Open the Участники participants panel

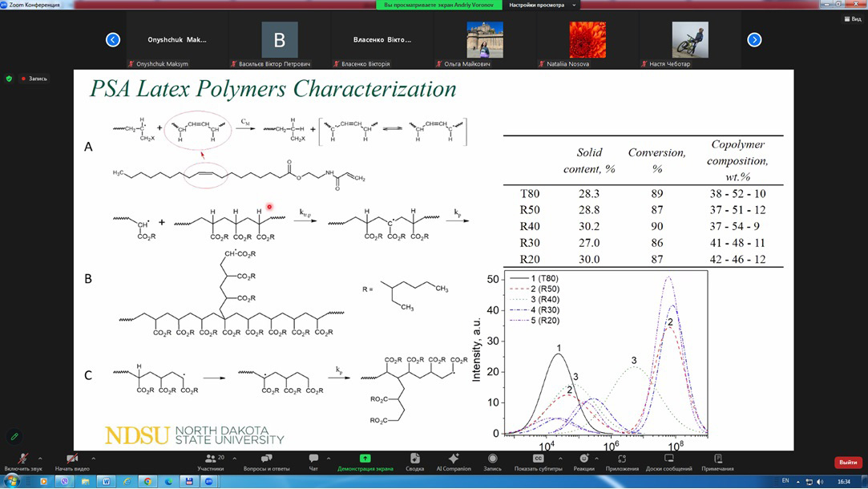coord(210,461)
